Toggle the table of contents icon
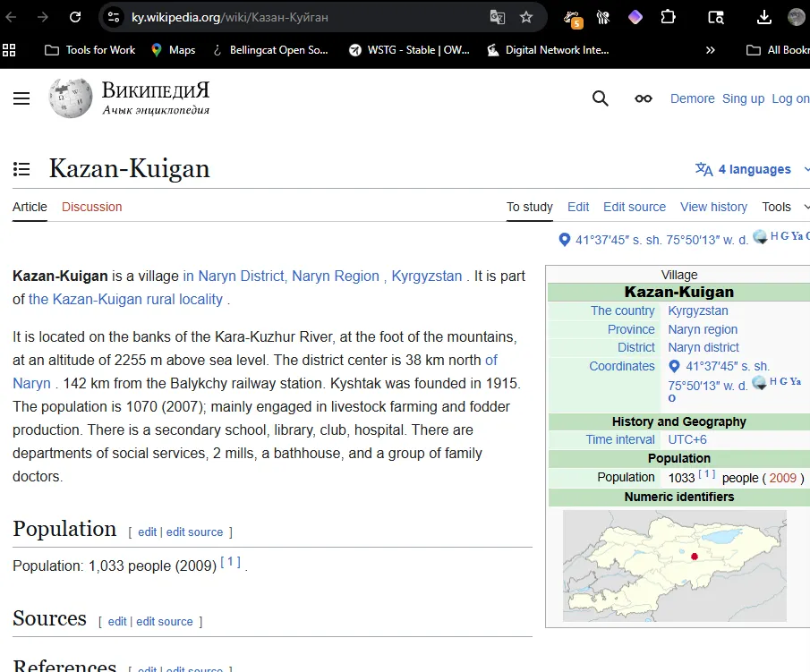Viewport: 810px width, 672px height. [x=22, y=169]
